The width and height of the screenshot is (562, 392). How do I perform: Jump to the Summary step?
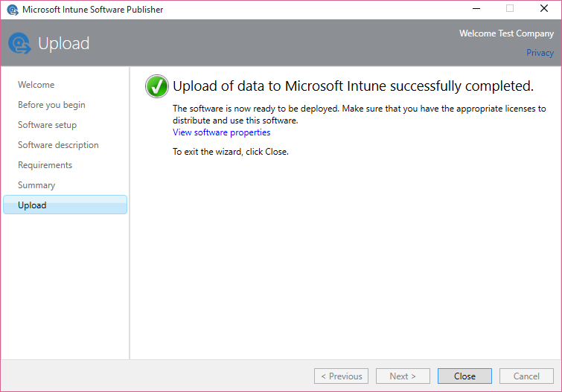click(x=36, y=185)
